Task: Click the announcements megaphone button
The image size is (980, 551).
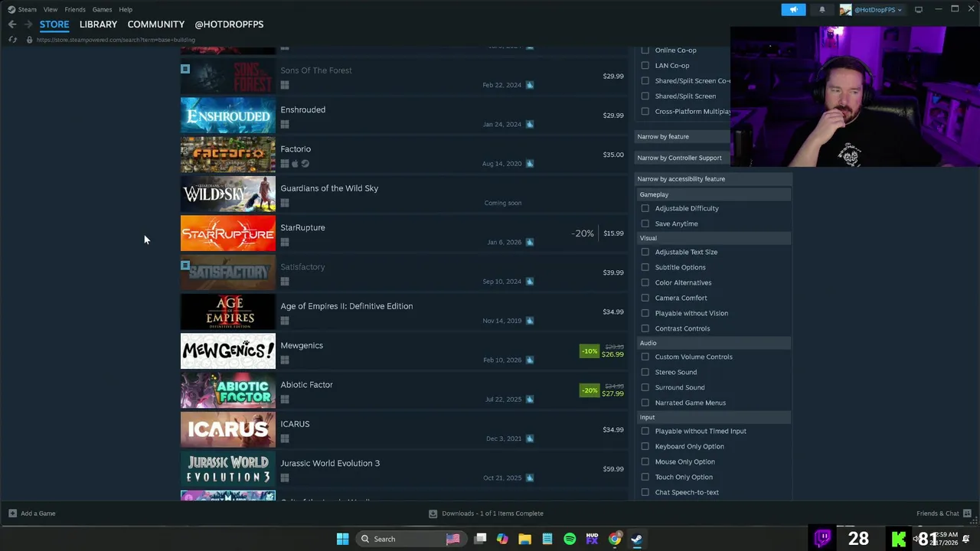Action: tap(793, 9)
